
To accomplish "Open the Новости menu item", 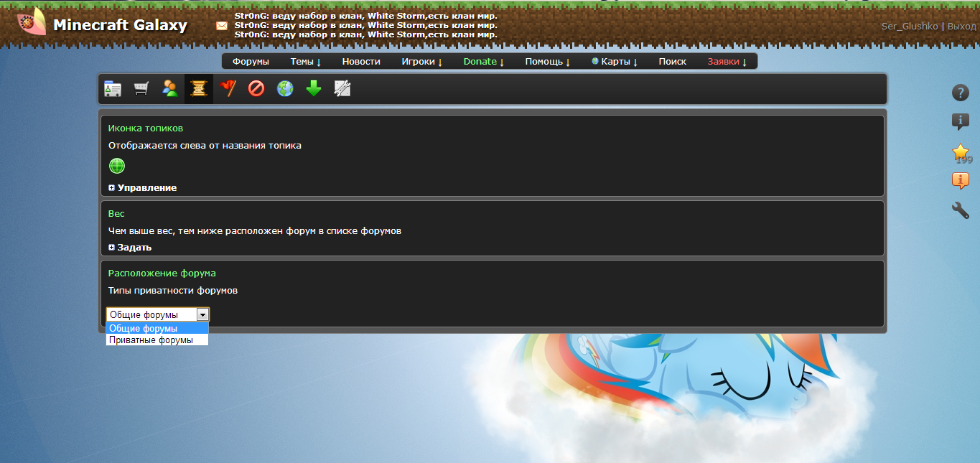I will click(x=360, y=62).
